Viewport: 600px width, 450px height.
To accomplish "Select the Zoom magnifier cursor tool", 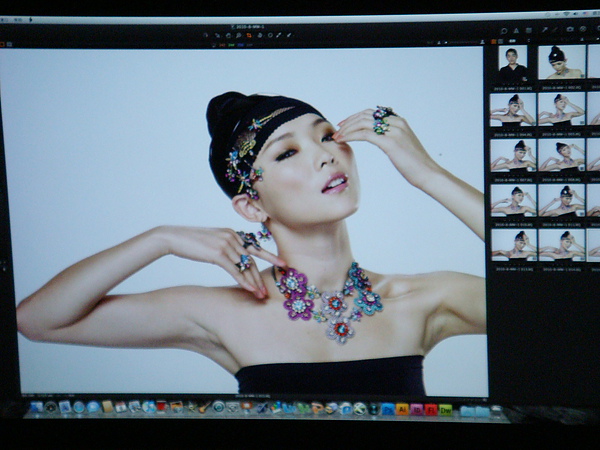I will click(x=238, y=36).
